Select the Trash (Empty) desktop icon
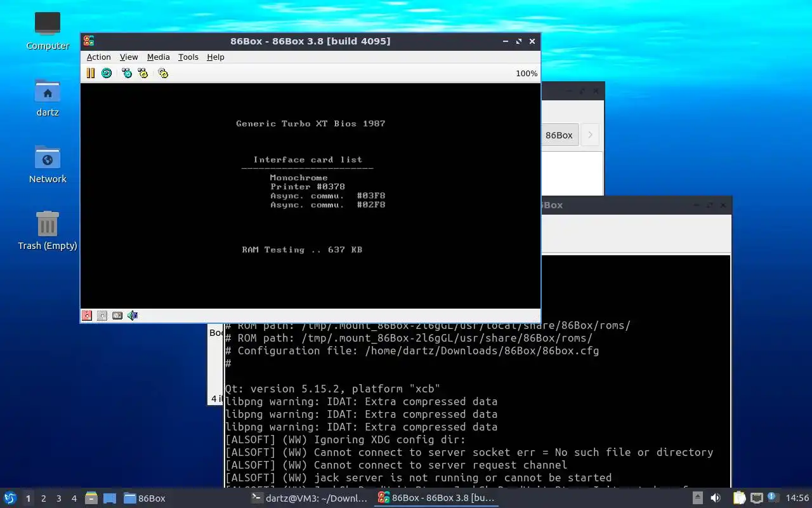This screenshot has height=508, width=812. [48, 231]
